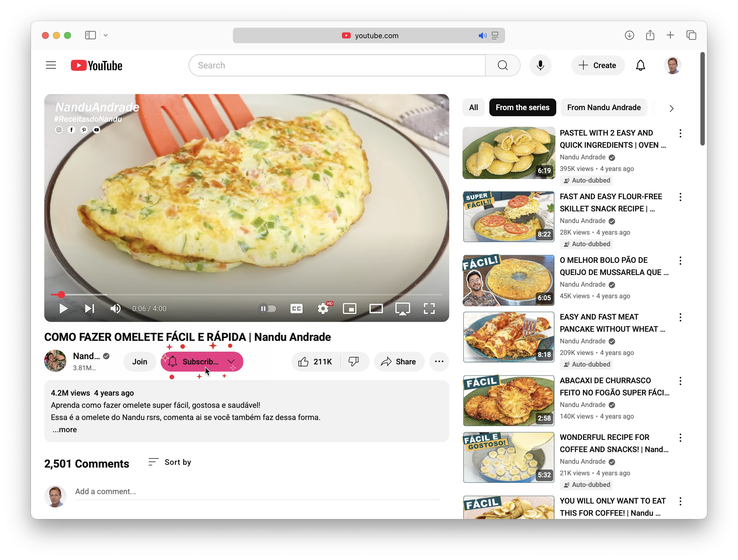Open the notifications bell
This screenshot has width=738, height=560.
point(640,65)
